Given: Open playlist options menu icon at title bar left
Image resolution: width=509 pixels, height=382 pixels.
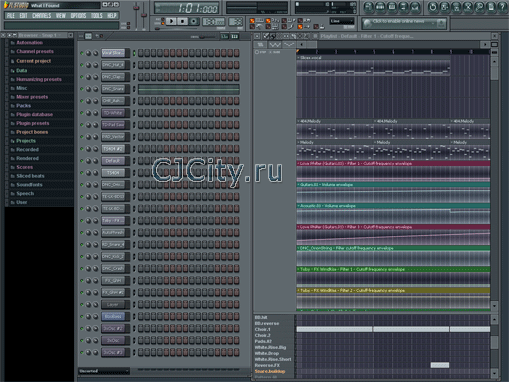Looking at the screenshot, I should click(257, 36).
